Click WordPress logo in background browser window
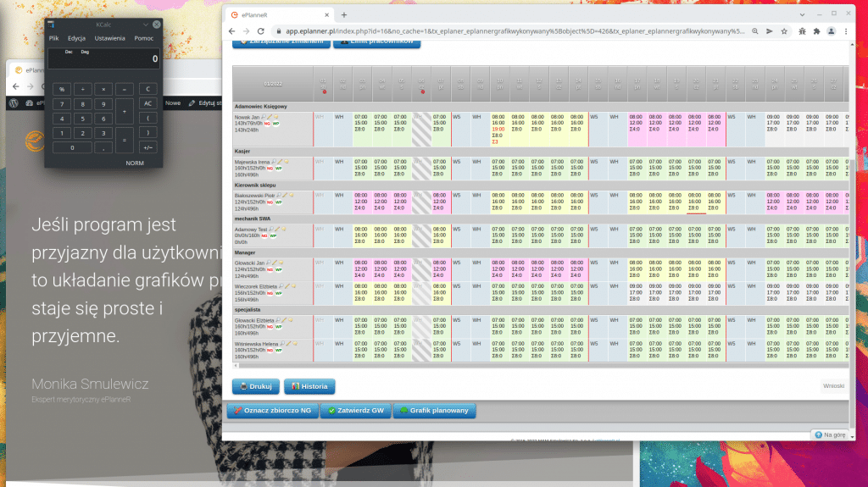Viewport: 868px width, 487px height. pyautogui.click(x=14, y=103)
